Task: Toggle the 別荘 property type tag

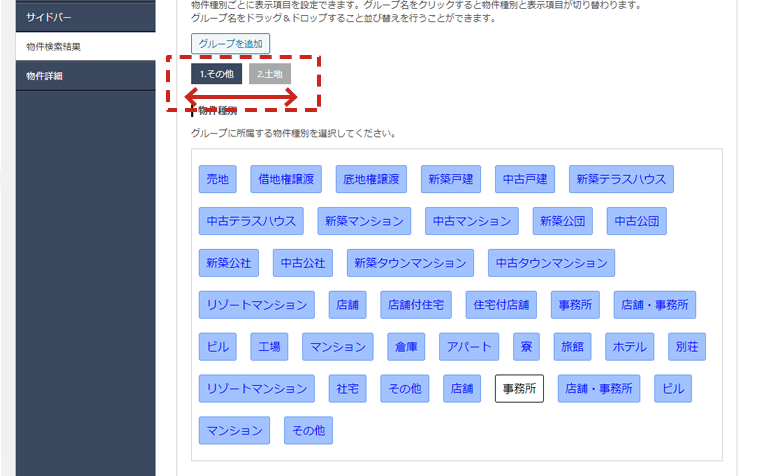Action: click(687, 347)
